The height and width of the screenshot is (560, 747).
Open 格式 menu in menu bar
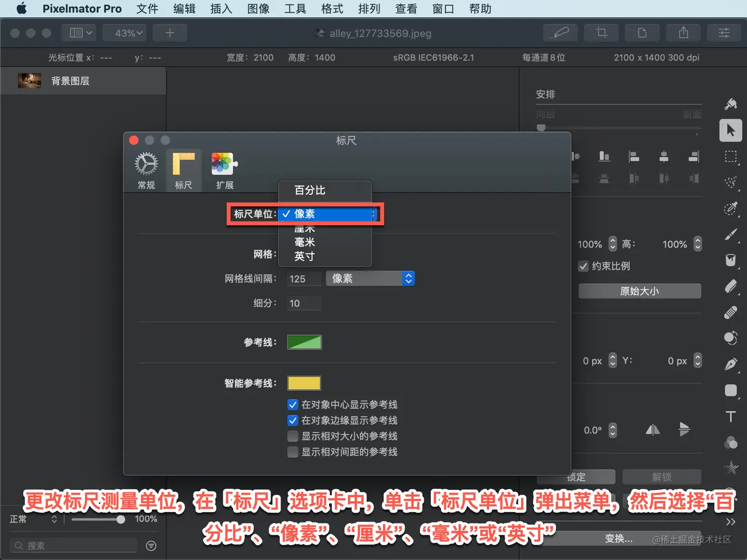coord(332,9)
